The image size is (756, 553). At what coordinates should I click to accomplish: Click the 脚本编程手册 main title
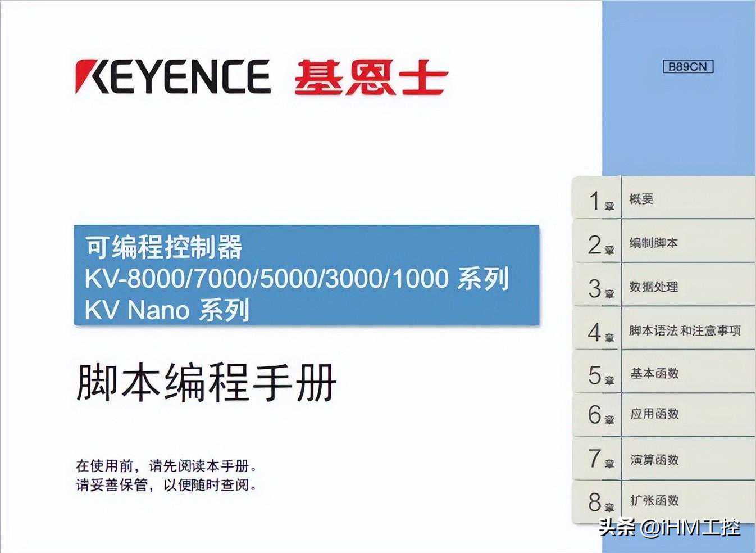[x=206, y=382]
